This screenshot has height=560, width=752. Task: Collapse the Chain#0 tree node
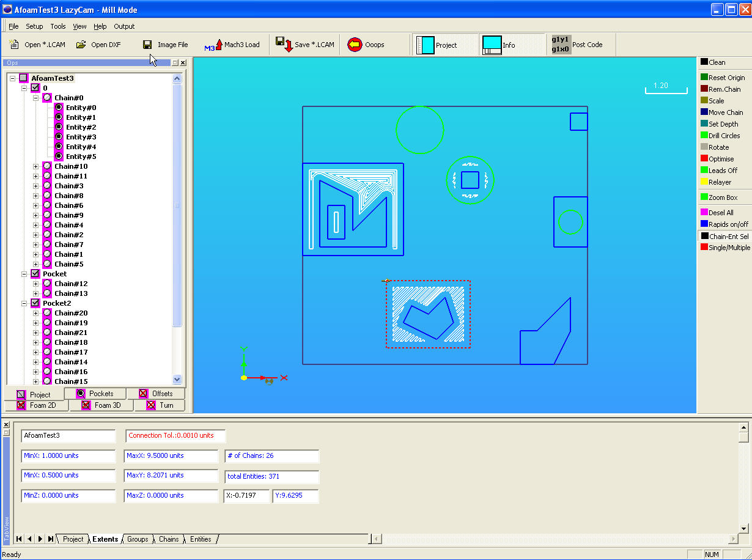click(35, 98)
